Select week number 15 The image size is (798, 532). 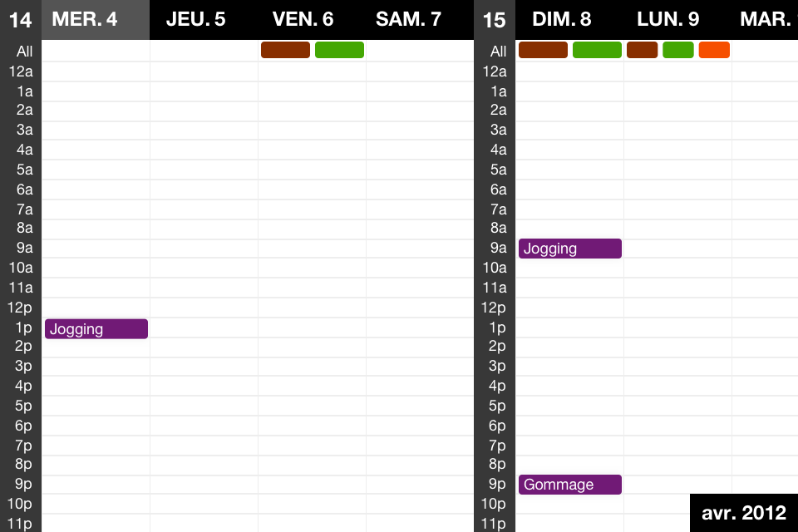coord(494,20)
